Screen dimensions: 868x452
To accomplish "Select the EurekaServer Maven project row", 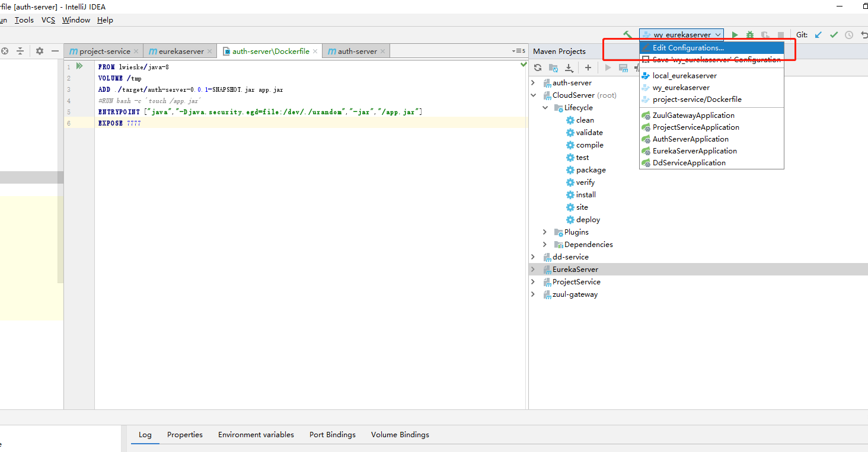I will click(x=698, y=270).
